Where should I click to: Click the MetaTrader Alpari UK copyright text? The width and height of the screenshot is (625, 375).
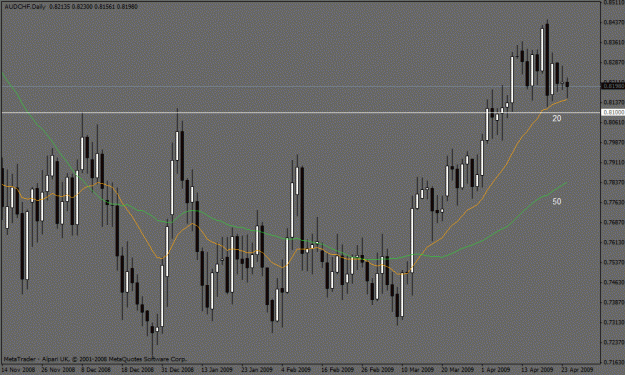pos(95,359)
